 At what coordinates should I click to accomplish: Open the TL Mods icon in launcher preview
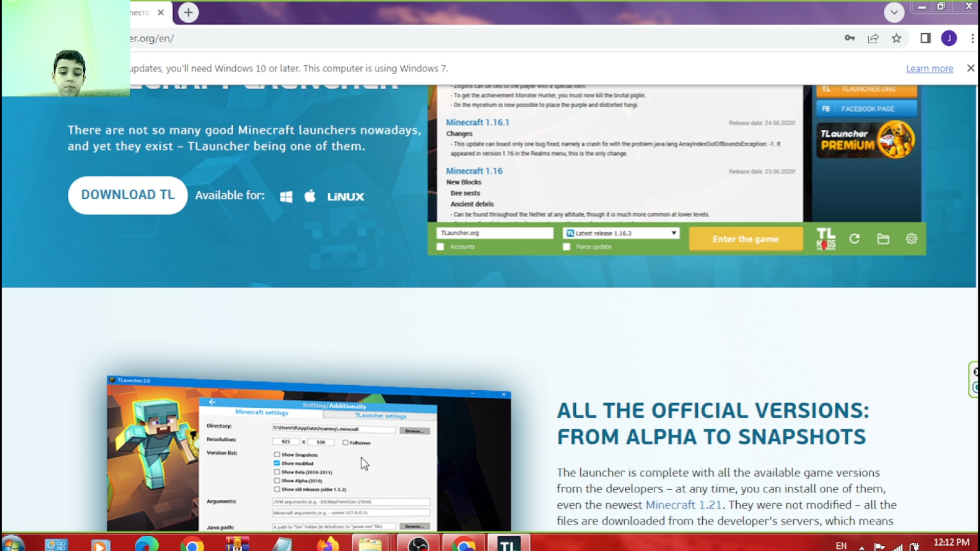(x=826, y=239)
